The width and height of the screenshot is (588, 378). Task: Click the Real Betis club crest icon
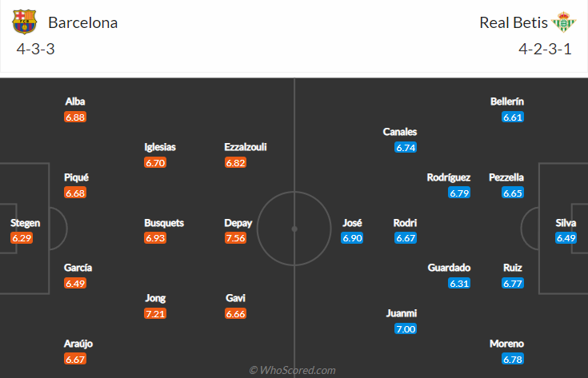[564, 22]
